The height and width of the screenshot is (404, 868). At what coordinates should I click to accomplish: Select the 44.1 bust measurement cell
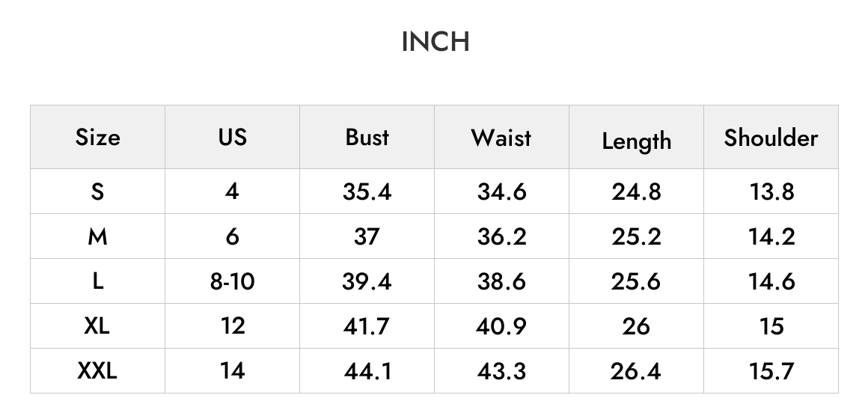[x=367, y=371]
